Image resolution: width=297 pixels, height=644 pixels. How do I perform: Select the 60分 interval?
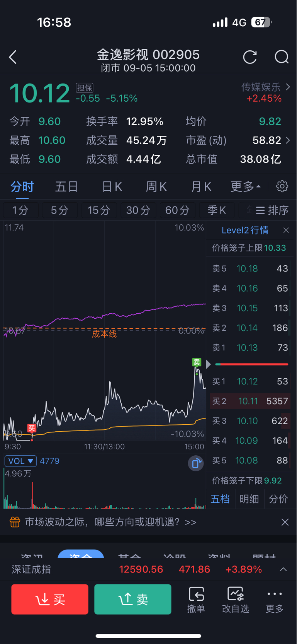(177, 210)
